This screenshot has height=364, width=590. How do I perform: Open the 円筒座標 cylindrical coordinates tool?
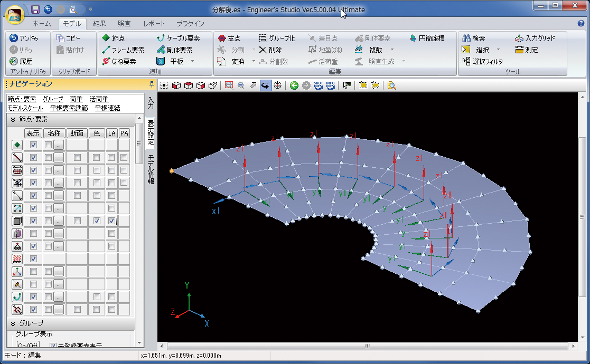[427, 38]
